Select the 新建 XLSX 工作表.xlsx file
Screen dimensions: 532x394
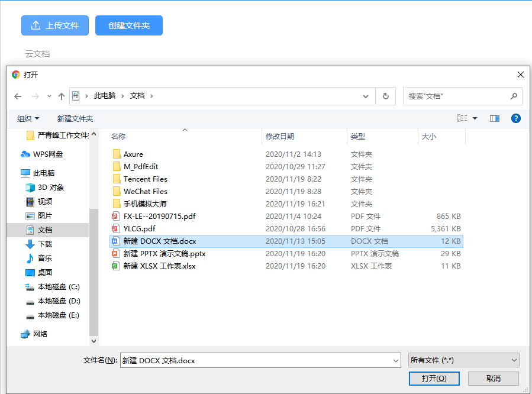162,266
